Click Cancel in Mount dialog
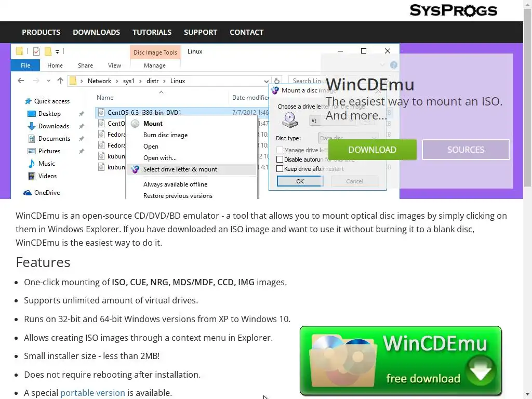The height and width of the screenshot is (399, 532). point(354,181)
